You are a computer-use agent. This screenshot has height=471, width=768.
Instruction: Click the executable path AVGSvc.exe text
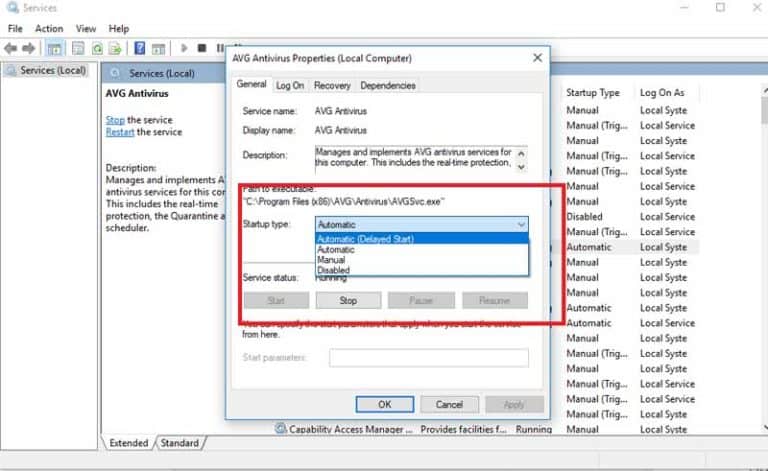(344, 202)
